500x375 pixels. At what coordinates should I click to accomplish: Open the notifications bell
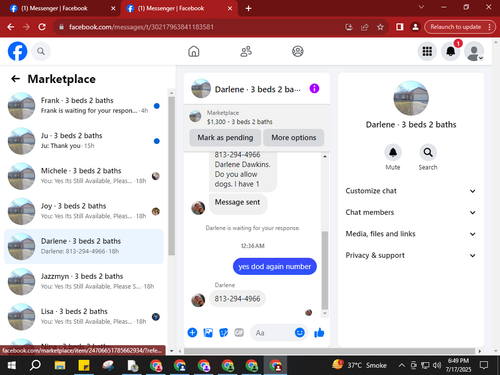(451, 51)
